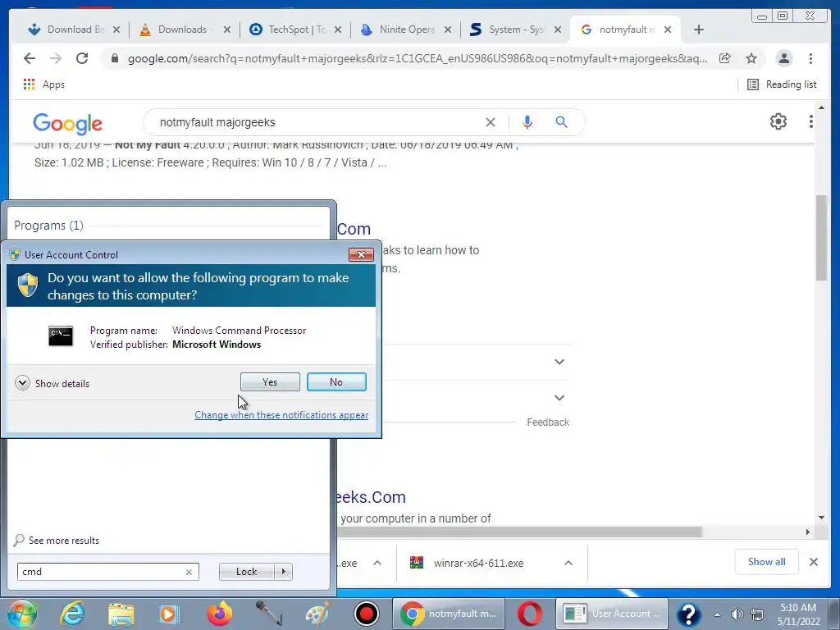
Task: Click Show all downloads
Action: pos(767,561)
